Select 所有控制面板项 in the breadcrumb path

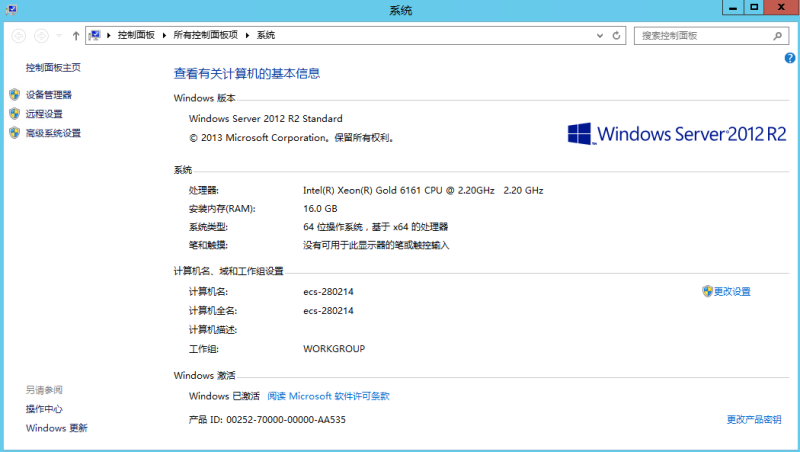click(x=205, y=35)
